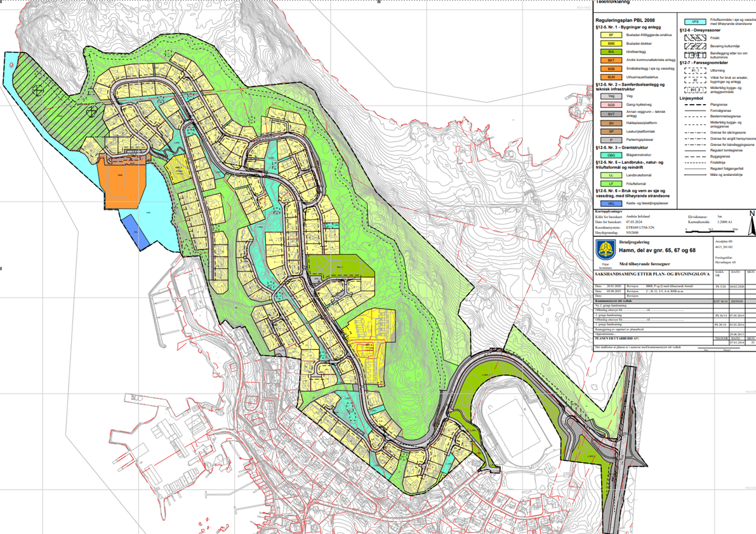
Task: Click the Fjaler kommune coat of arms
Action: tap(604, 249)
